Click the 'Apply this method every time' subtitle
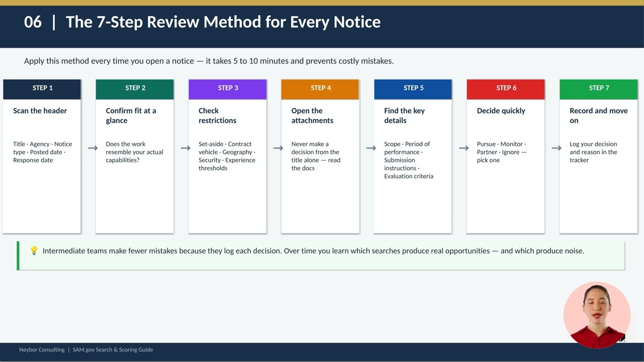 tap(209, 61)
